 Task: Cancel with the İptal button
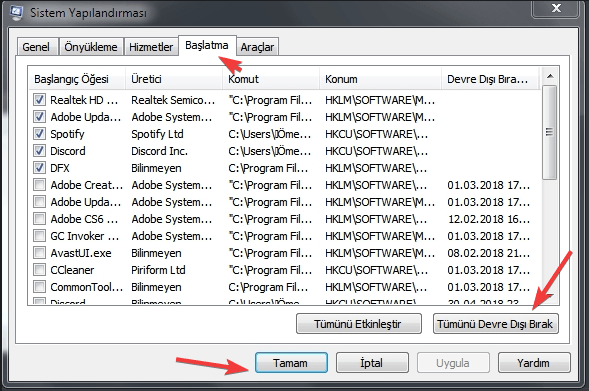[372, 363]
